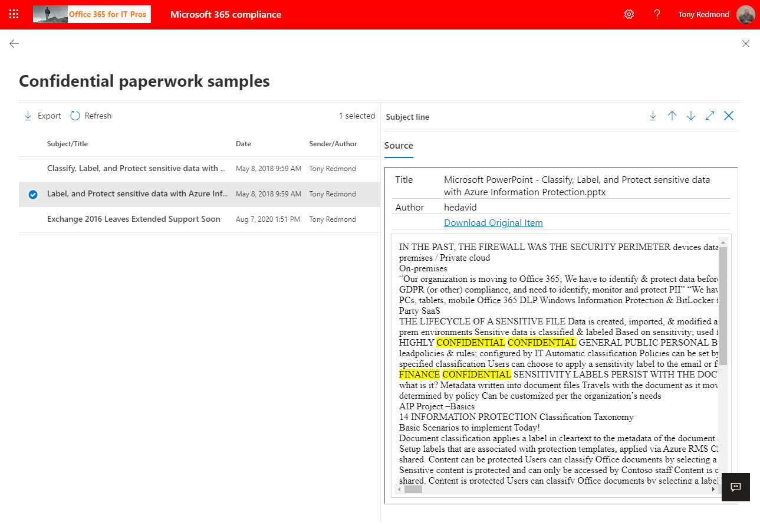The width and height of the screenshot is (760, 532).
Task: Click the Tony Redmond username text
Action: [x=704, y=15]
